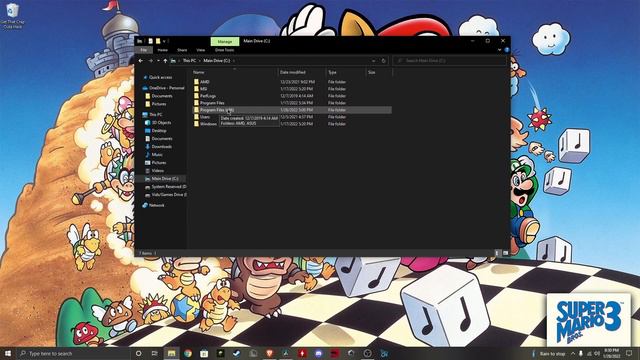The image size is (640, 360).
Task: Open OneDrive - Personal in navigation pane
Action: click(167, 88)
